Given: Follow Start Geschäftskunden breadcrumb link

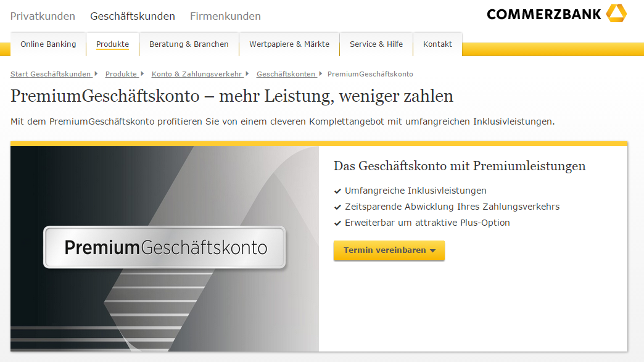Looking at the screenshot, I should pos(51,74).
